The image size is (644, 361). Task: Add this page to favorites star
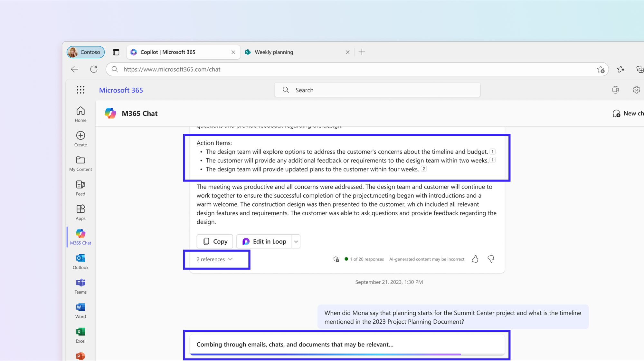(x=601, y=69)
